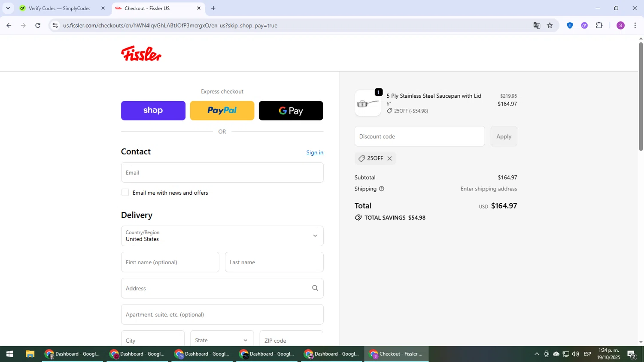Open the volume speaker control
Image resolution: width=644 pixels, height=362 pixels.
(576, 354)
